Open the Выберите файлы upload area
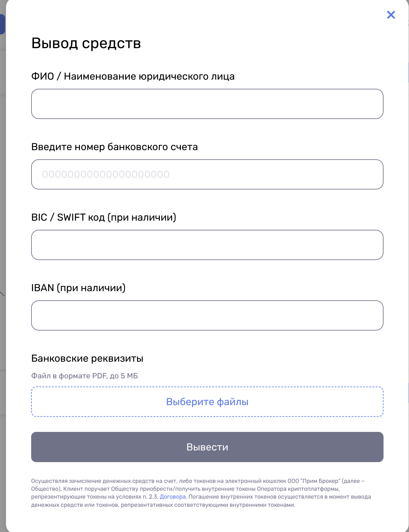409x532 pixels. pyautogui.click(x=207, y=402)
